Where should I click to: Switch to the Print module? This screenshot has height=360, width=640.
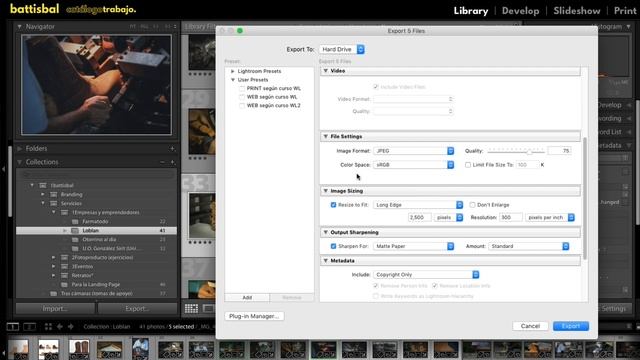pyautogui.click(x=625, y=11)
